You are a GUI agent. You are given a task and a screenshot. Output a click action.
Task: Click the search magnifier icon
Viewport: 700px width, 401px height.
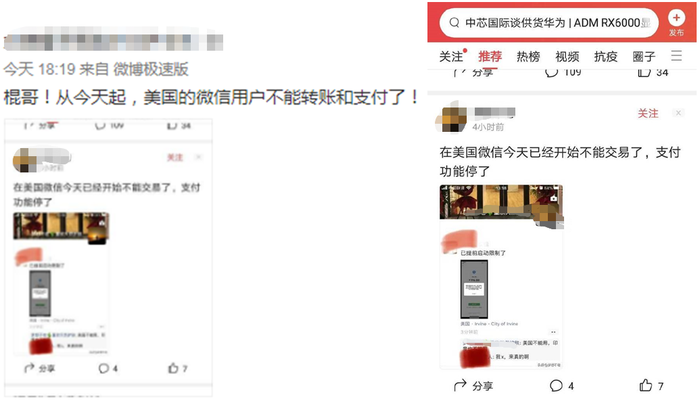(454, 22)
